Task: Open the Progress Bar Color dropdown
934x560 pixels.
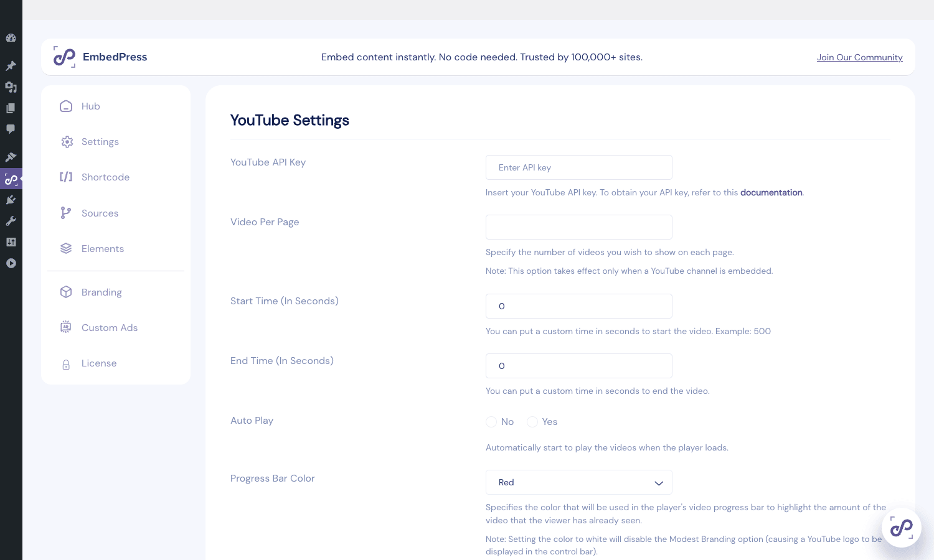Action: coord(579,482)
